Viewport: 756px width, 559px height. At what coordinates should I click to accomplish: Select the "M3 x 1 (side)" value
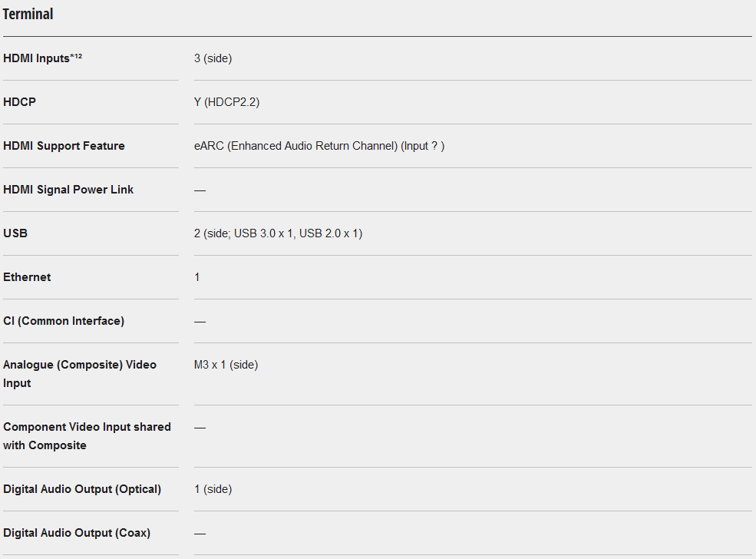[x=226, y=365]
